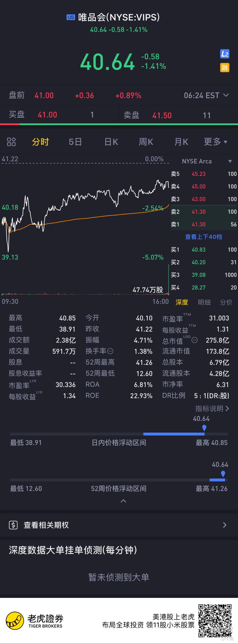
Task: Tap the dollar icon for related options
Action: (13, 525)
